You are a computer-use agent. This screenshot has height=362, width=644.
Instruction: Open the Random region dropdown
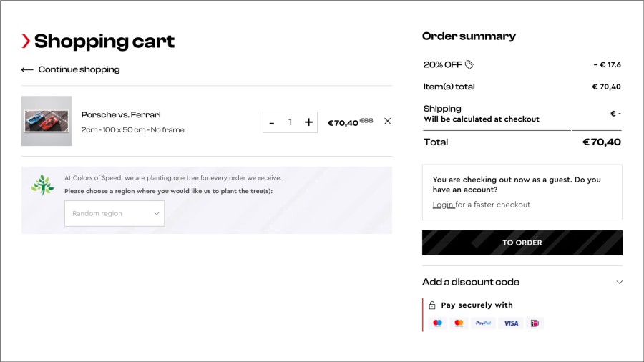pos(114,213)
